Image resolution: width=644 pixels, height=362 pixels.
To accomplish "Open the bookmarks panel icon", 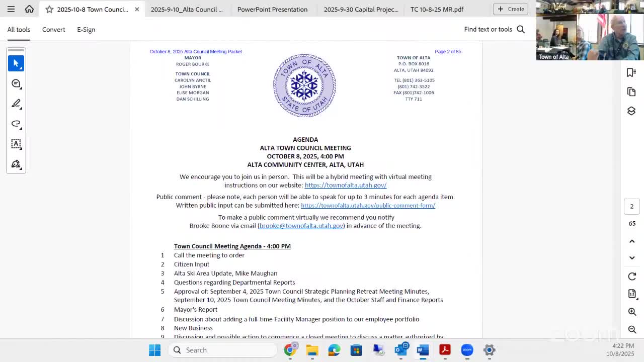I will coord(631,73).
